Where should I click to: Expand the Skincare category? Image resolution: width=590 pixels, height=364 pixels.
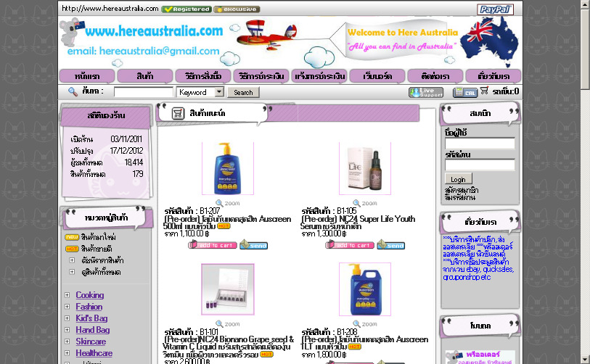(67, 342)
